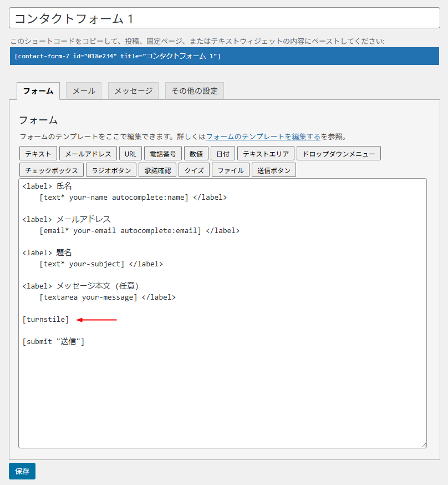Click the <label> メールアドレス line
This screenshot has height=485, width=448.
pos(67,220)
